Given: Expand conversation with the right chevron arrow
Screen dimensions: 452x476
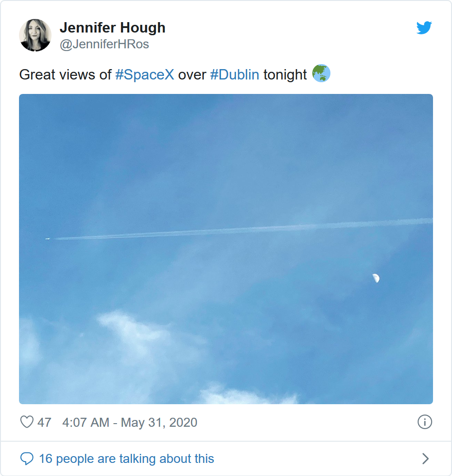Looking at the screenshot, I should 425,459.
